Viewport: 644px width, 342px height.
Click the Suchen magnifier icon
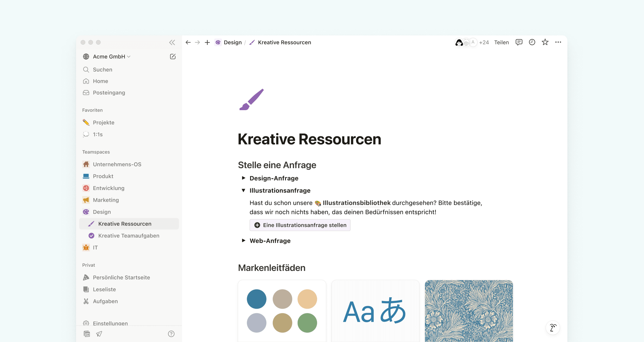tap(86, 70)
